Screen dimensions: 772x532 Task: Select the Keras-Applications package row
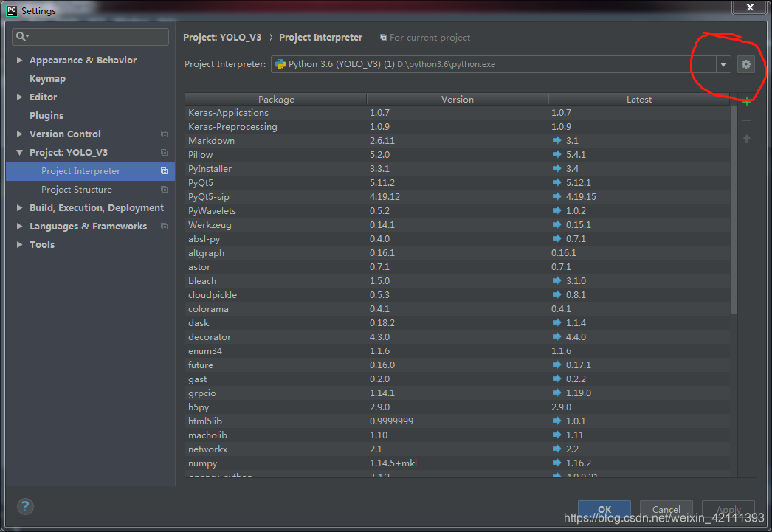[x=458, y=113]
